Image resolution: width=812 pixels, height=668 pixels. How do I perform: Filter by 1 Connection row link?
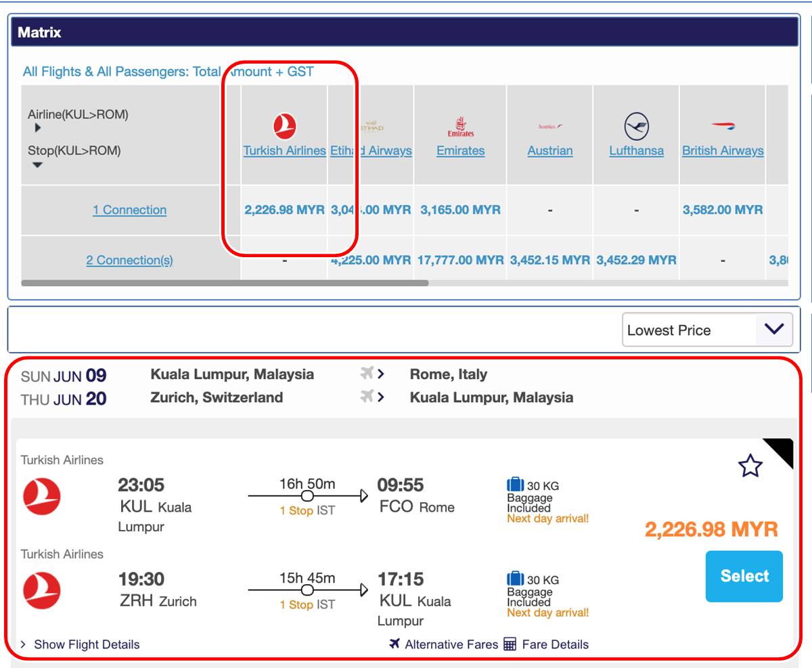click(x=129, y=210)
